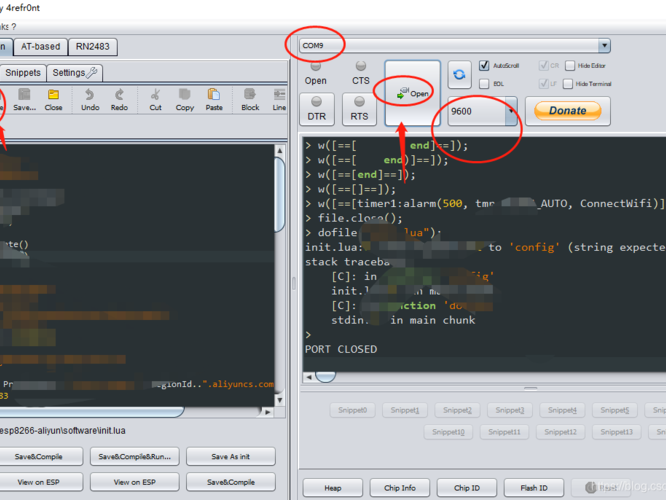666x500 pixels.
Task: Click editor vertical scrollbar up arrow
Action: [x=279, y=151]
